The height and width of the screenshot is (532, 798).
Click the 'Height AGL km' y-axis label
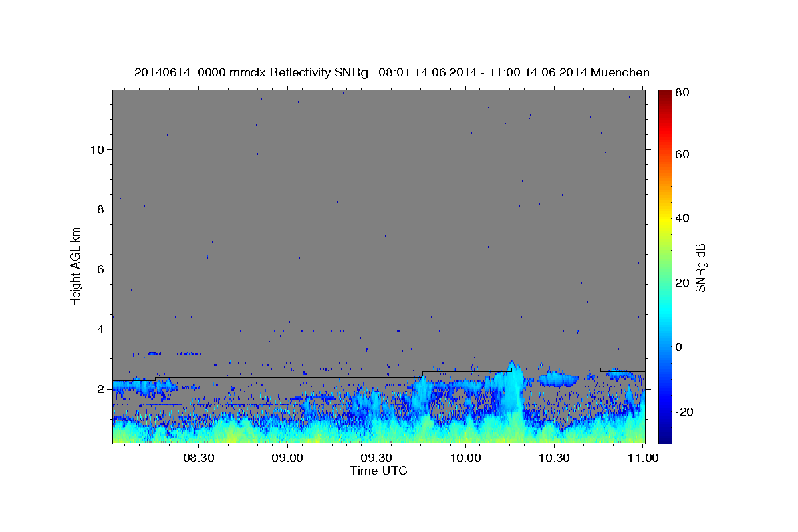76,266
